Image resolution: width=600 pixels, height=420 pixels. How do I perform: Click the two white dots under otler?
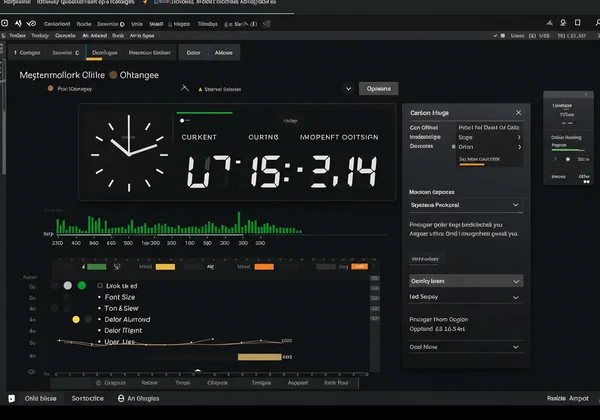click(x=586, y=182)
